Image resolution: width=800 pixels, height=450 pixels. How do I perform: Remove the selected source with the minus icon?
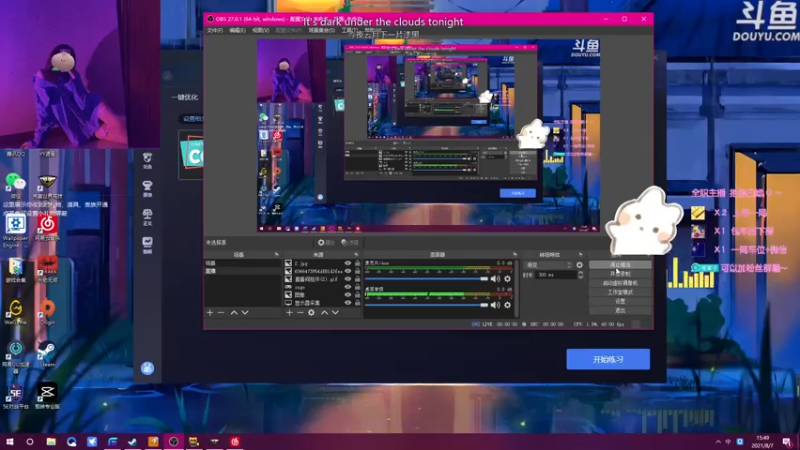click(301, 312)
